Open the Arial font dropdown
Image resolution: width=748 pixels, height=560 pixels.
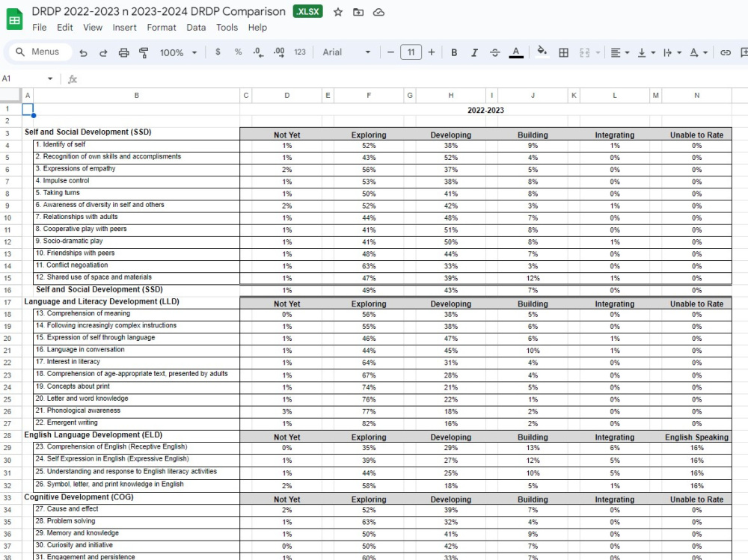[346, 52]
